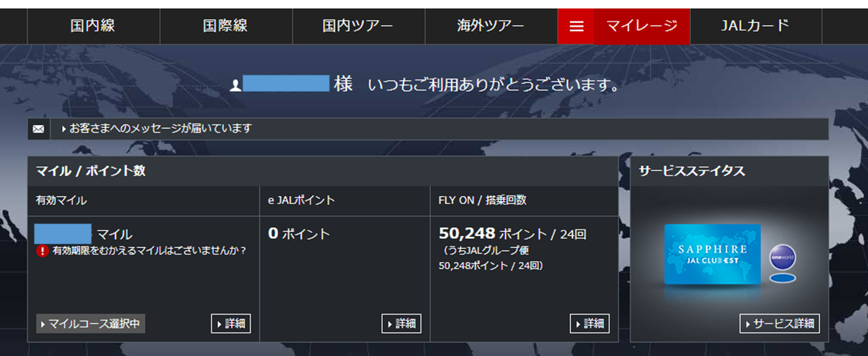
Task: Click the user profile silhouette icon
Action: pyautogui.click(x=235, y=86)
